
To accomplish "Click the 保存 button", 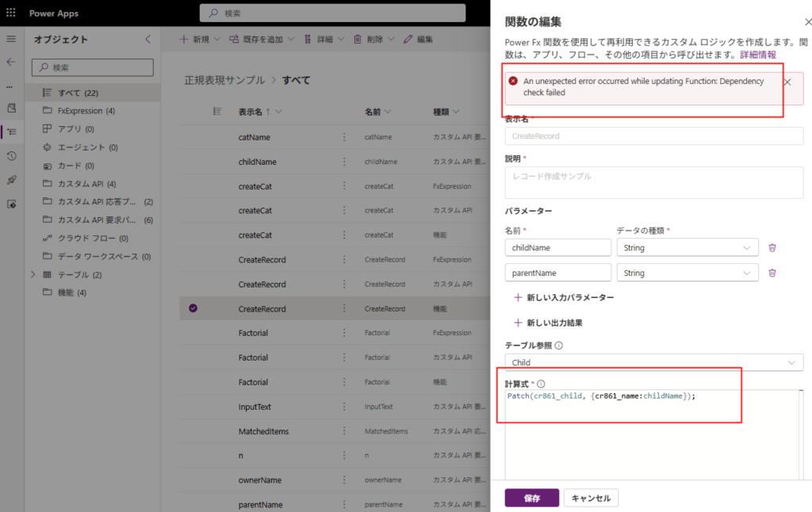I will click(x=531, y=498).
